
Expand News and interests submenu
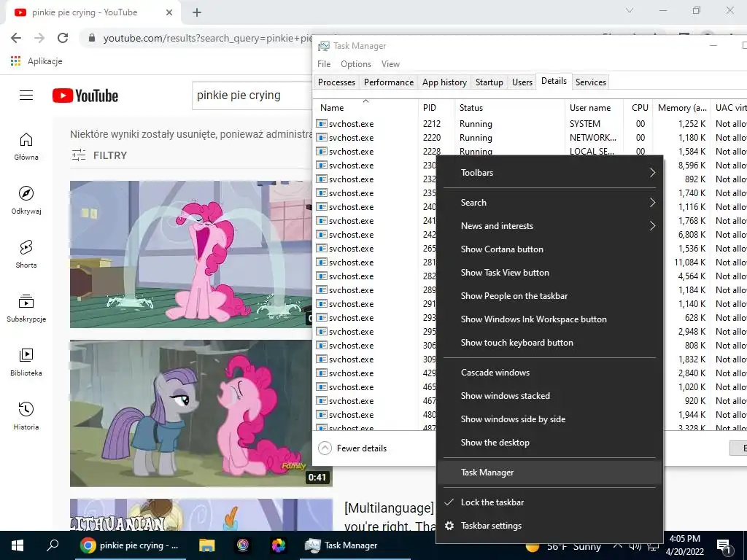(549, 226)
